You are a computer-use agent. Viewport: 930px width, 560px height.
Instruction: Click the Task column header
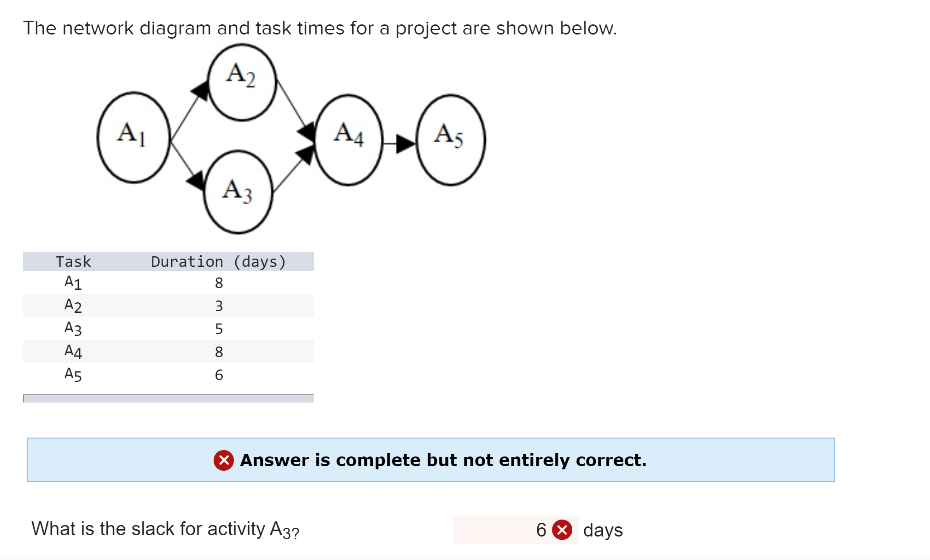pyautogui.click(x=74, y=261)
